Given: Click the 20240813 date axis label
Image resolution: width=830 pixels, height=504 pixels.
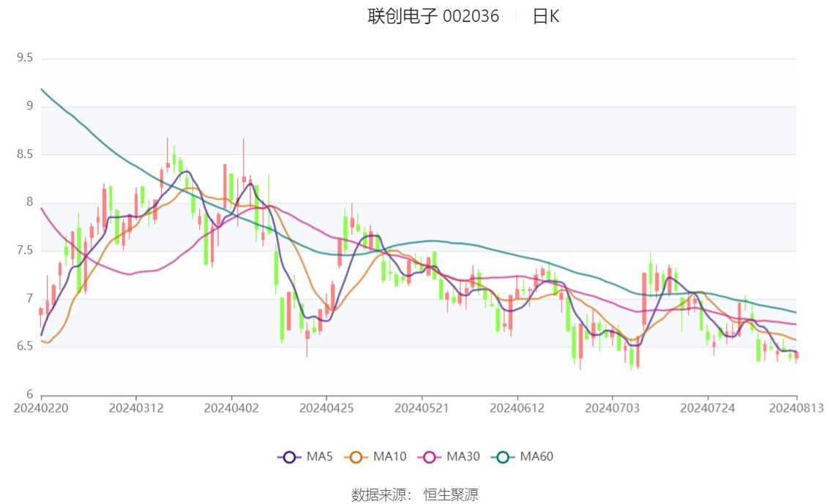Looking at the screenshot, I should point(796,408).
